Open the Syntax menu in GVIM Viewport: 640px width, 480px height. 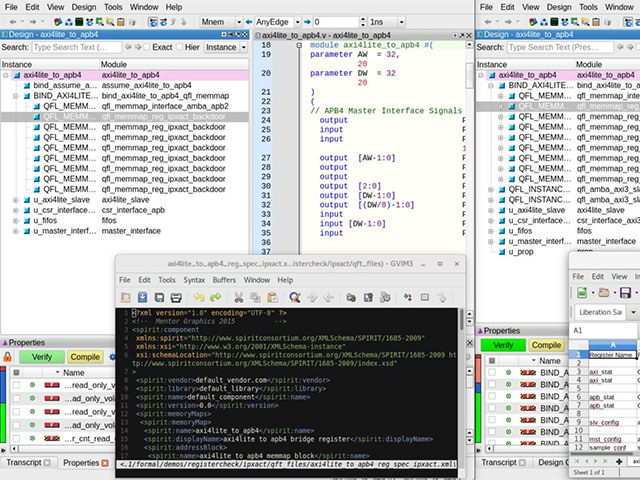(193, 280)
